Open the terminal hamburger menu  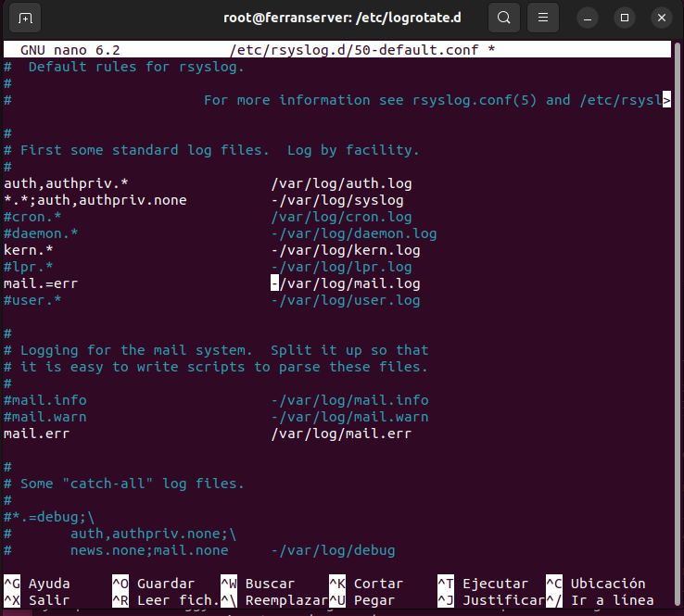tap(543, 18)
